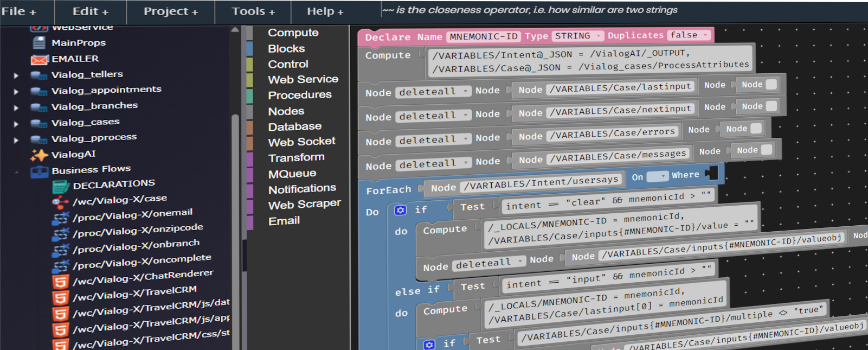The height and width of the screenshot is (350, 868).
Task: Click the Vialog_cases database icon
Action: tap(39, 124)
